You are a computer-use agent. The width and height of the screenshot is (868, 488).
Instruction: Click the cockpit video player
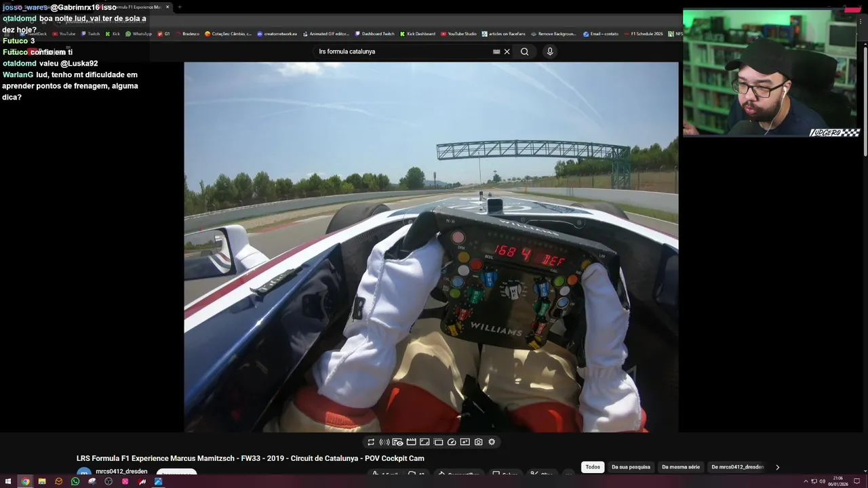coord(431,247)
